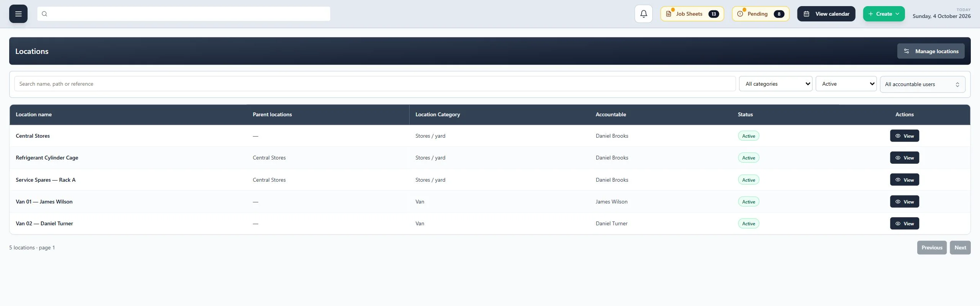Open Pending items with 8 count
This screenshot has height=306, width=980.
(x=761, y=14)
